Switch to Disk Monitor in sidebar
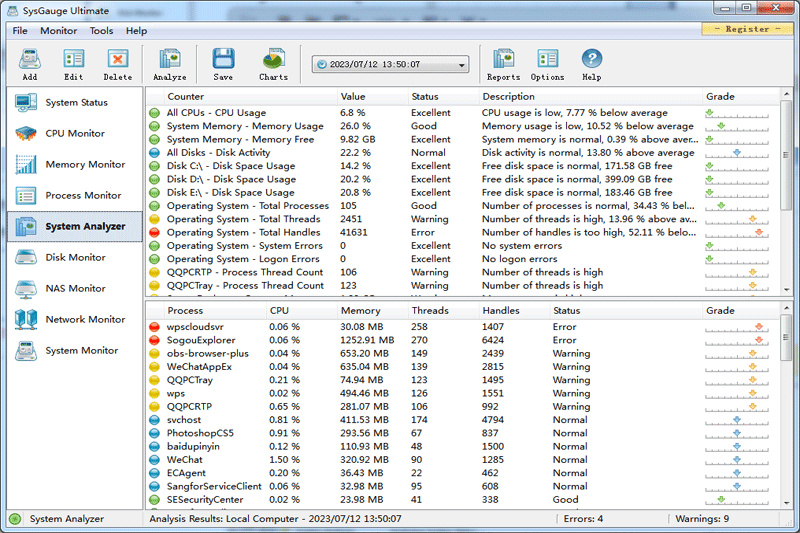This screenshot has width=800, height=533. click(74, 258)
